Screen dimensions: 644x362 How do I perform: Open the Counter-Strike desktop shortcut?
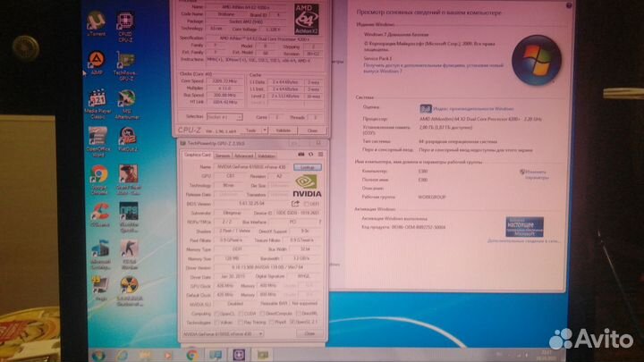(130, 255)
